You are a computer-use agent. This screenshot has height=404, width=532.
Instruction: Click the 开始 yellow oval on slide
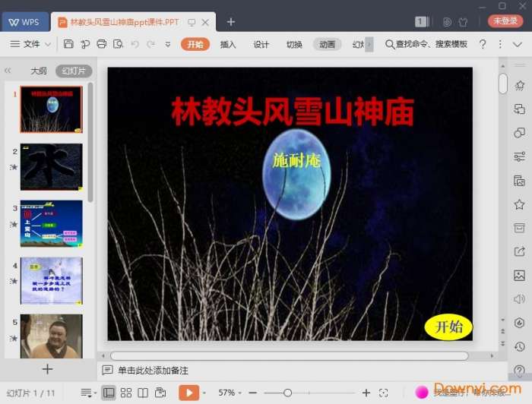448,327
